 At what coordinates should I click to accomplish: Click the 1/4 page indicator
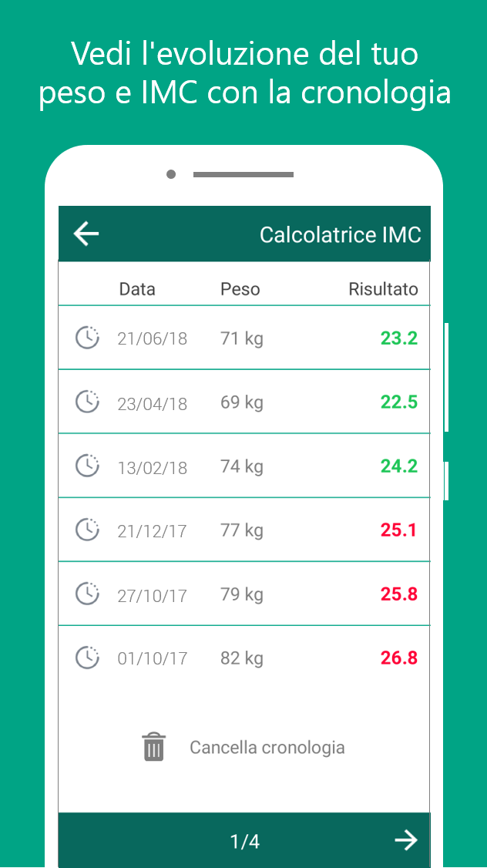(x=244, y=842)
